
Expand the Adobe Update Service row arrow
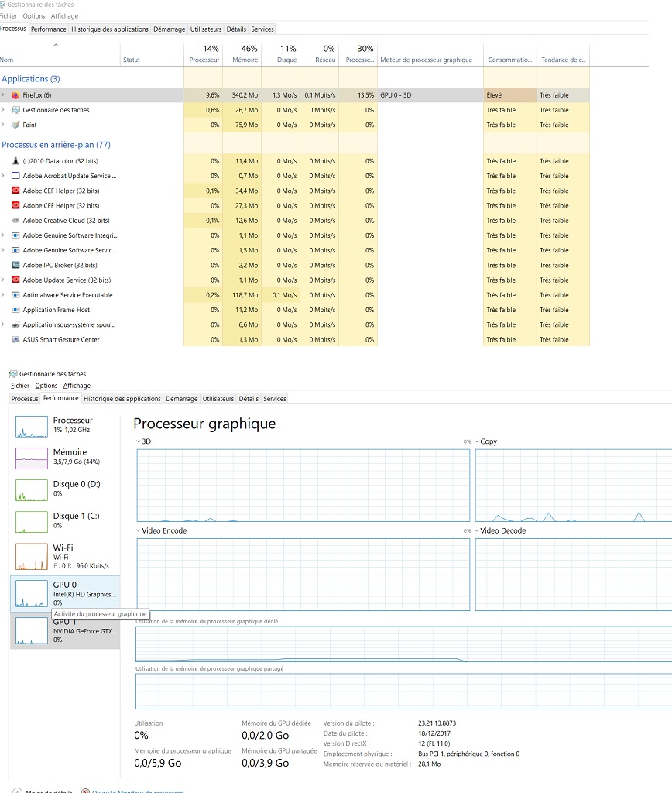click(3, 280)
